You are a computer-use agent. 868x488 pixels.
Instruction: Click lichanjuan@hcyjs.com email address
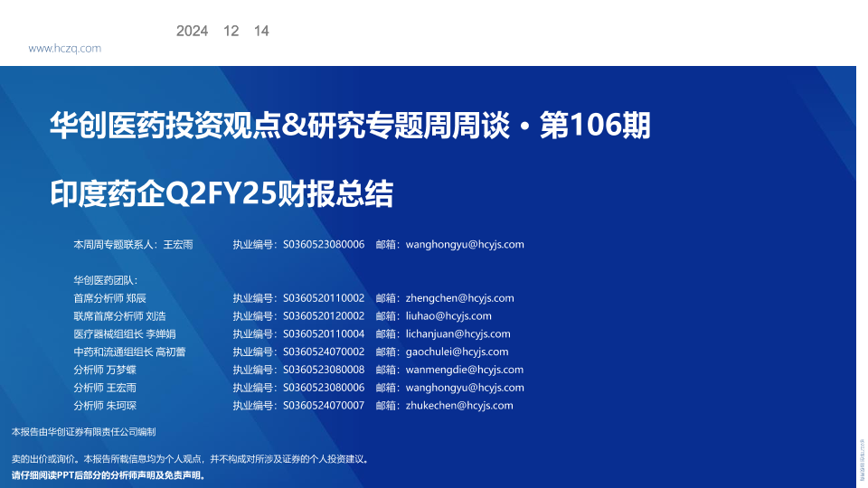(458, 334)
